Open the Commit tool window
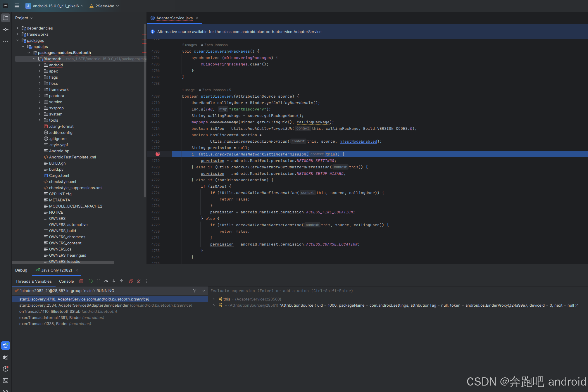Image resolution: width=588 pixels, height=392 pixels. [5, 29]
